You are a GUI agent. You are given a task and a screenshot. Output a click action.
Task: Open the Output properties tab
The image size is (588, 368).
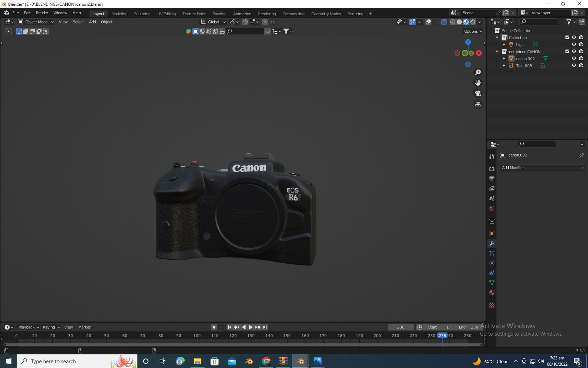[x=492, y=179]
